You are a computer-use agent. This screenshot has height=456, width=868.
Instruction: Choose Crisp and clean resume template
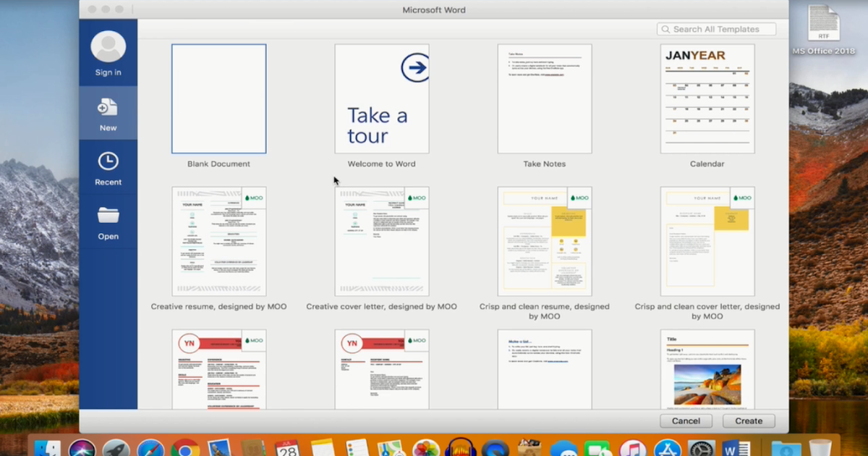point(545,241)
